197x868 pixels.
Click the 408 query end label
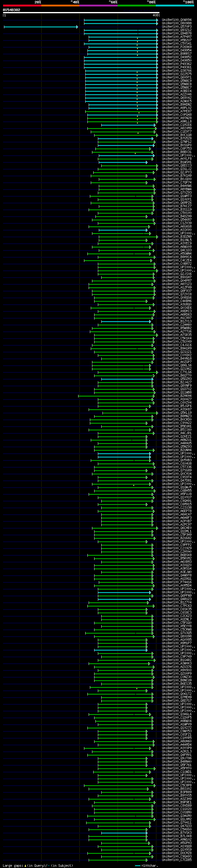[155, 15]
